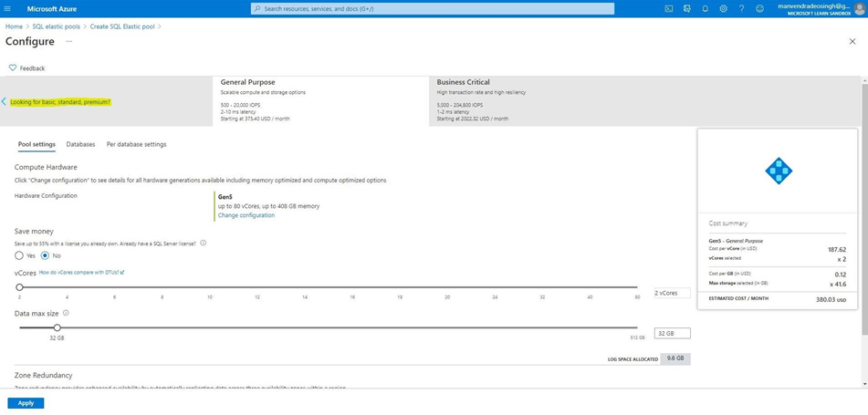The height and width of the screenshot is (415, 868).
Task: Click the vCores value input box
Action: [672, 293]
